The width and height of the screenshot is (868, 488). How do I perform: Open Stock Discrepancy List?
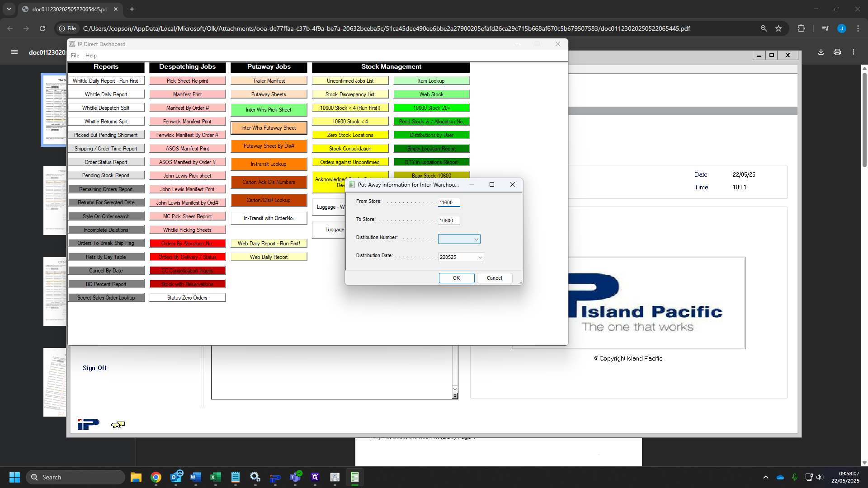click(350, 94)
